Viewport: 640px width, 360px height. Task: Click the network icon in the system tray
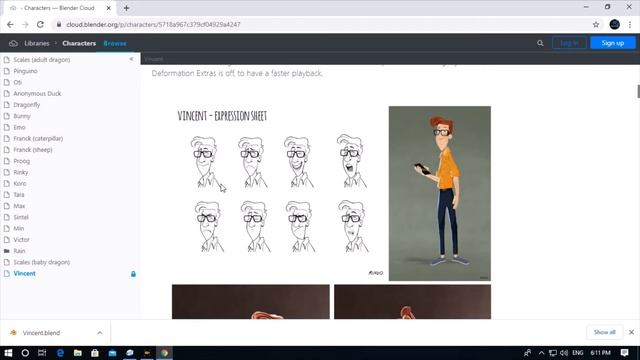[553, 353]
